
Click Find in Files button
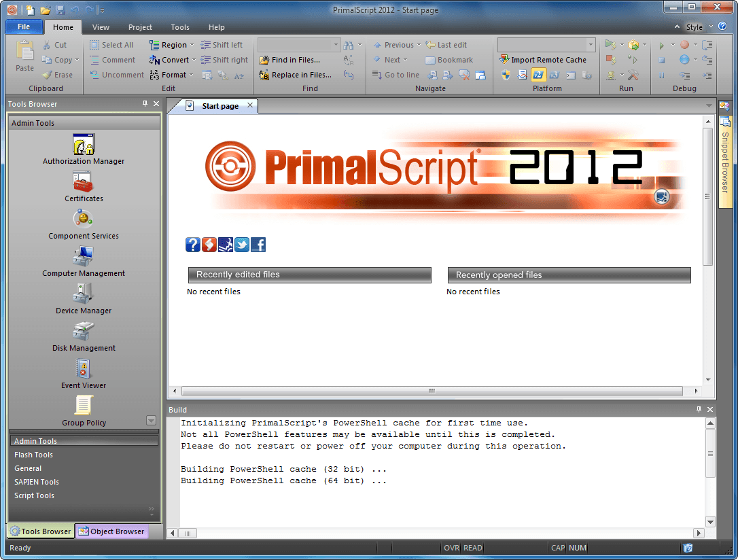tap(290, 60)
